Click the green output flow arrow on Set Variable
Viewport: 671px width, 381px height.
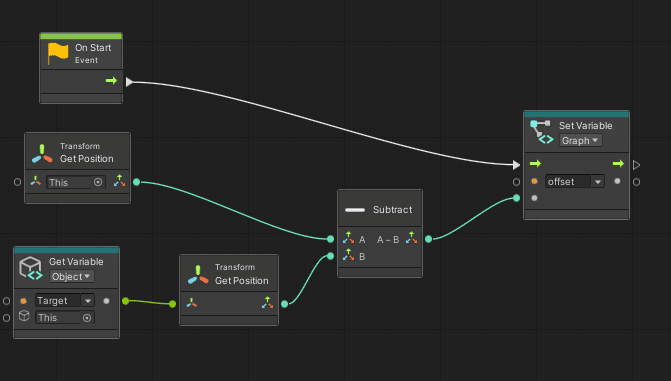(618, 164)
